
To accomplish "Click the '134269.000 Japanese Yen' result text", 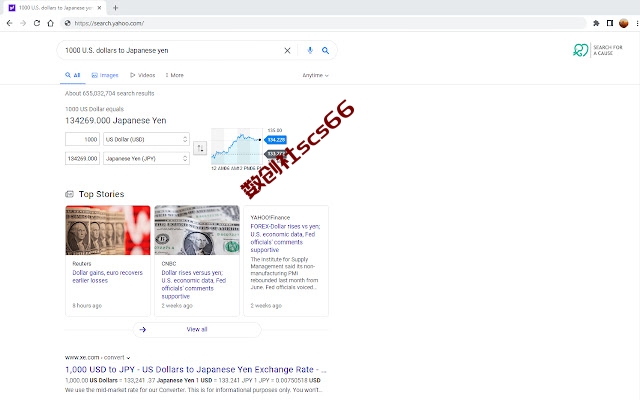I will click(116, 120).
